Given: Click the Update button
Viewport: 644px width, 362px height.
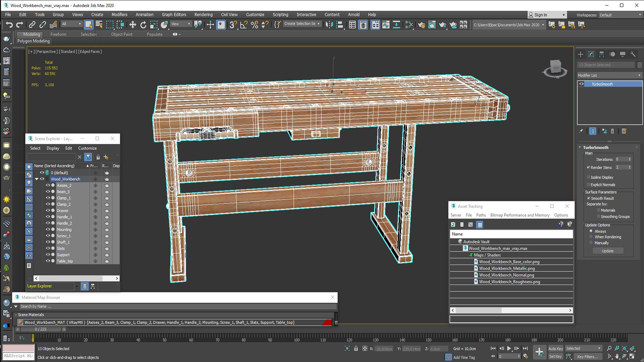Looking at the screenshot, I should pyautogui.click(x=608, y=251).
